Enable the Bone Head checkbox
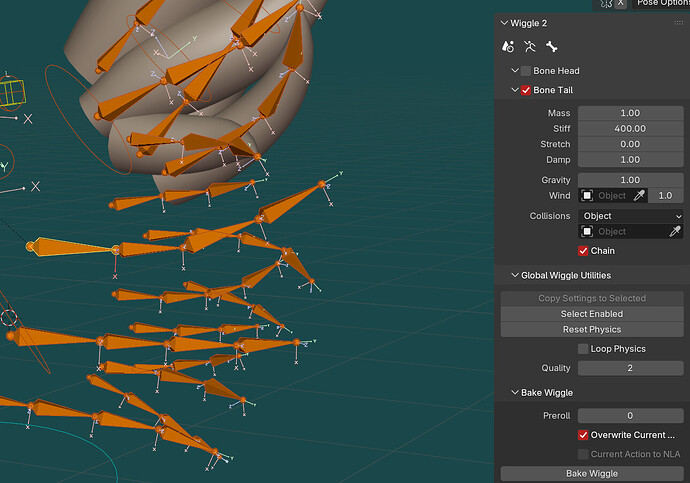 [525, 71]
